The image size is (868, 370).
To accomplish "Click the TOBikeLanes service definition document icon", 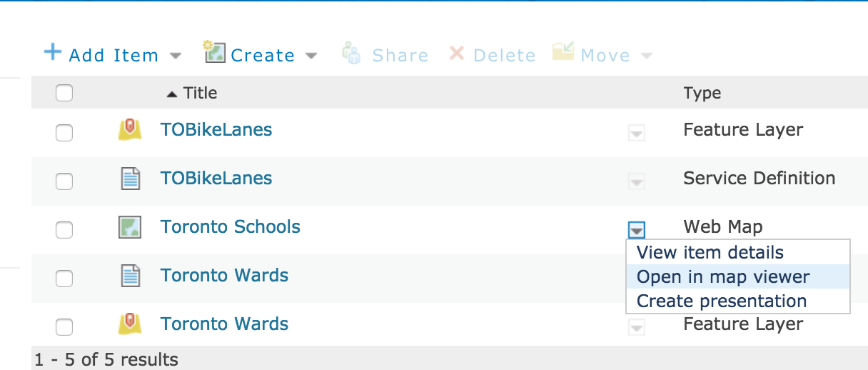I will [130, 179].
